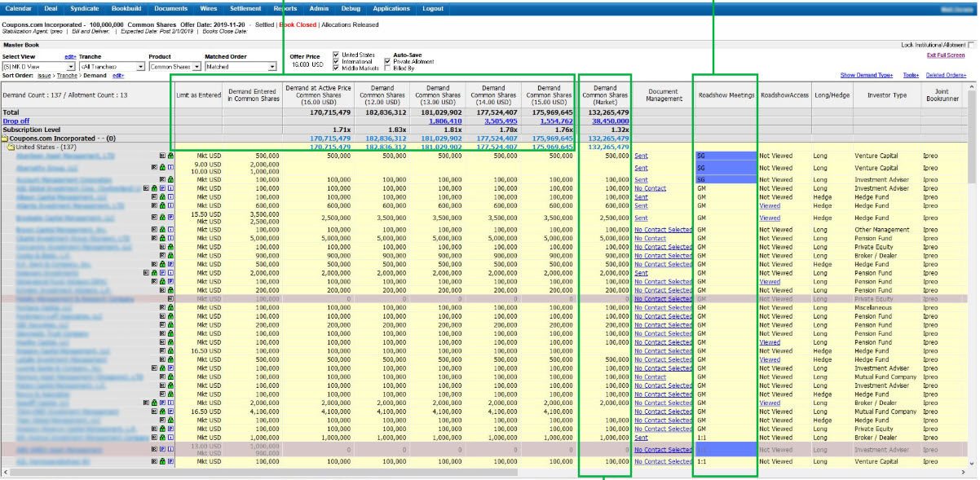The width and height of the screenshot is (980, 480).
Task: Click the lock icon in the 600,000 row
Action: pyautogui.click(x=162, y=206)
